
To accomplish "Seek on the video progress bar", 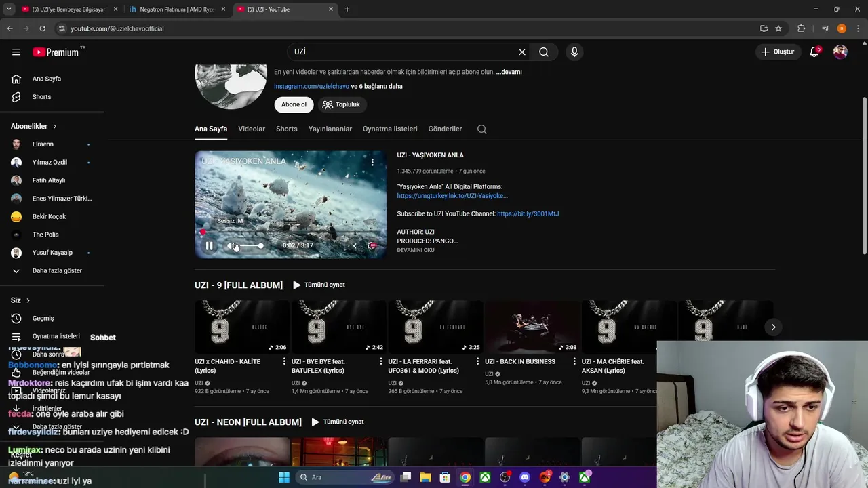I will 291,232.
